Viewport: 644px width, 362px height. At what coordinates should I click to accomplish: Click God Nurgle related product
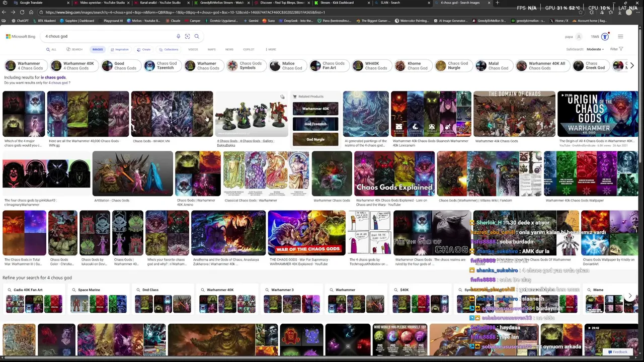[315, 139]
